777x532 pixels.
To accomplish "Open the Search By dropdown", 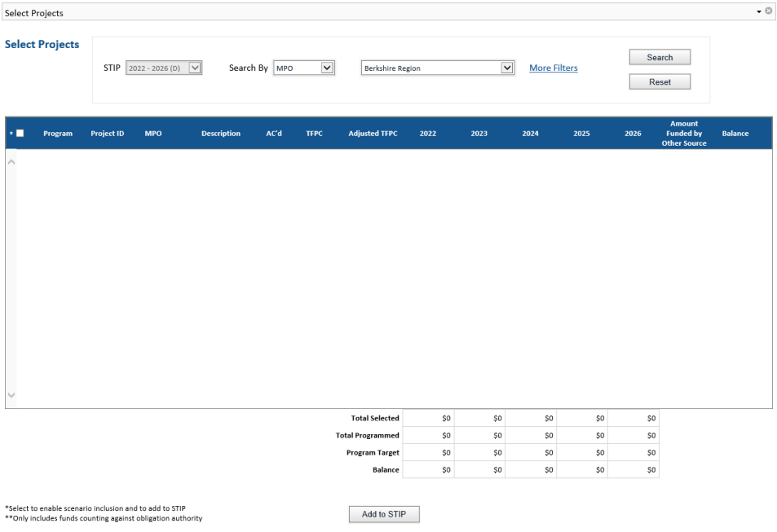I will (328, 68).
